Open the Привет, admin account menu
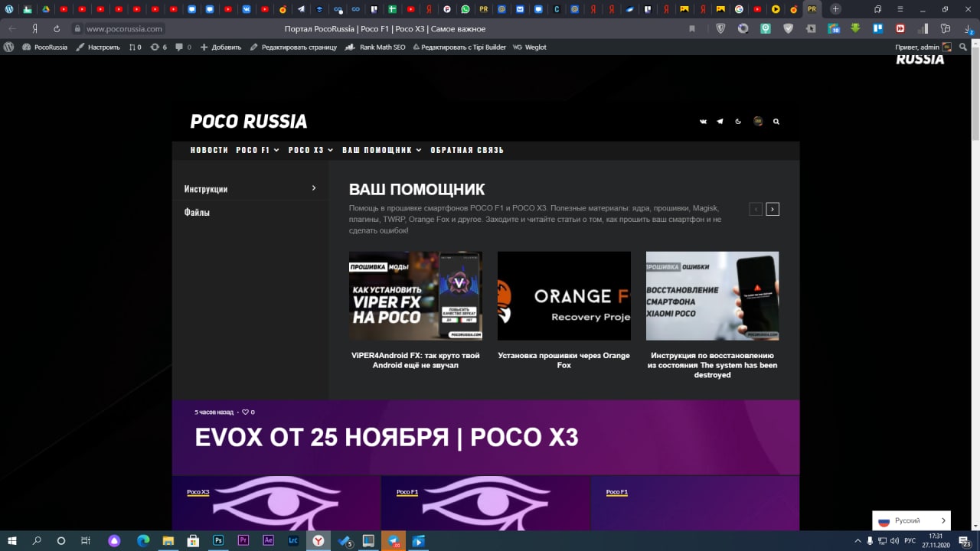Screen dimensions: 980x551 click(x=923, y=47)
